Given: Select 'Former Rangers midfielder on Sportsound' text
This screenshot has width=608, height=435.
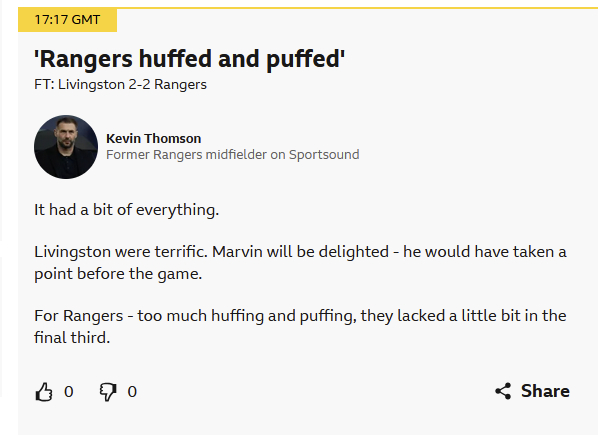Looking at the screenshot, I should coord(232,155).
